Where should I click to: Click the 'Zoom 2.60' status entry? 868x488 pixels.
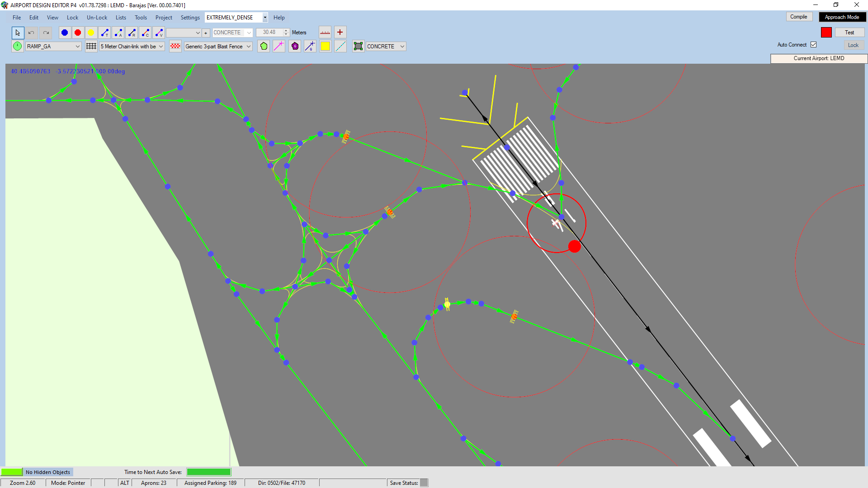coord(23,483)
